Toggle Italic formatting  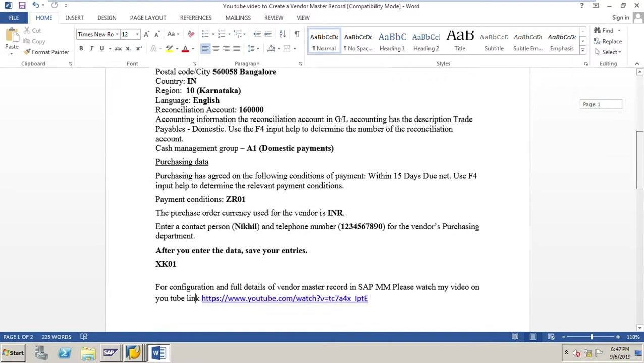91,49
